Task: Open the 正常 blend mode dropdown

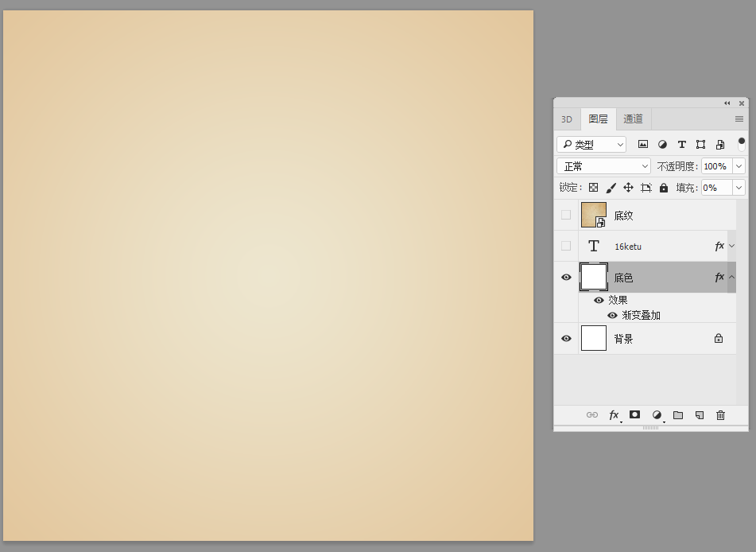Action: point(603,166)
